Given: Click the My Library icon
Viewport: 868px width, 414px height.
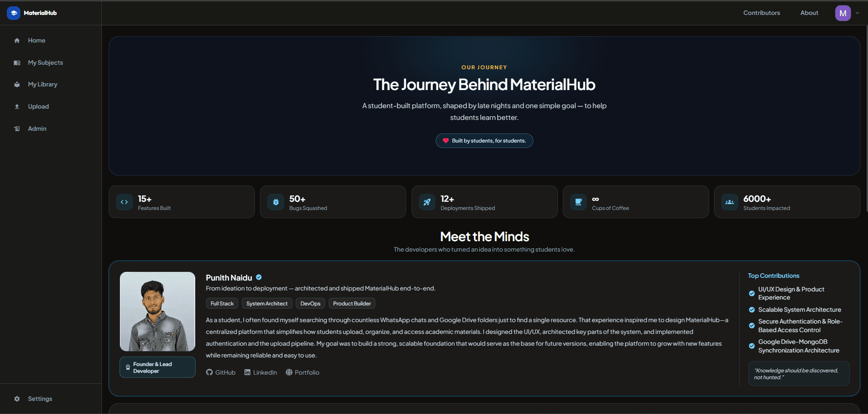Looking at the screenshot, I should pos(17,85).
